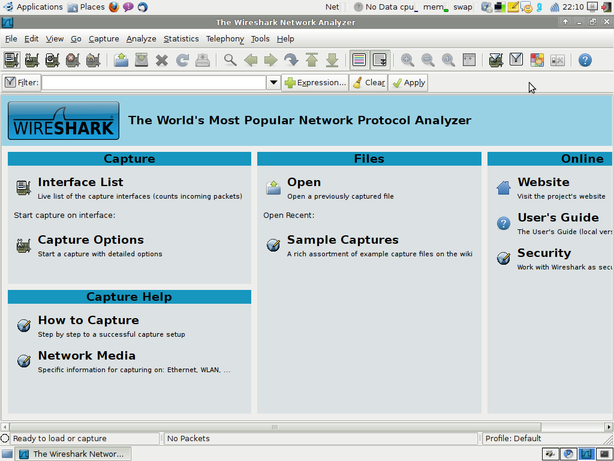The width and height of the screenshot is (614, 461).
Task: Zoom out toolbar icon
Action: (428, 60)
